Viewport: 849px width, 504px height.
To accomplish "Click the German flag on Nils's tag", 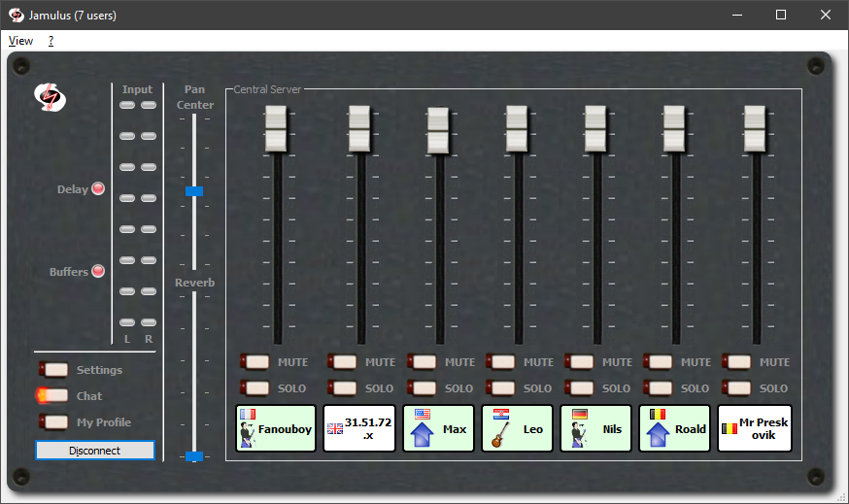I will [580, 414].
